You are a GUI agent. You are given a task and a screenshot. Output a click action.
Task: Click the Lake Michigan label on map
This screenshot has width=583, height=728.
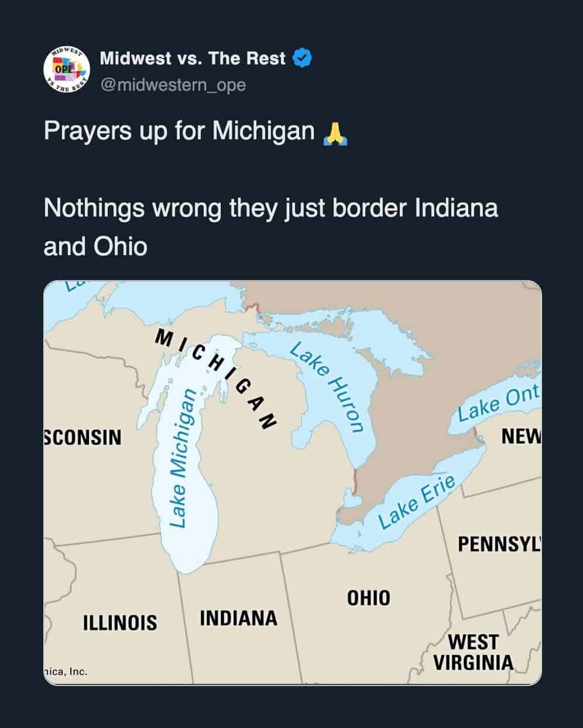click(180, 457)
